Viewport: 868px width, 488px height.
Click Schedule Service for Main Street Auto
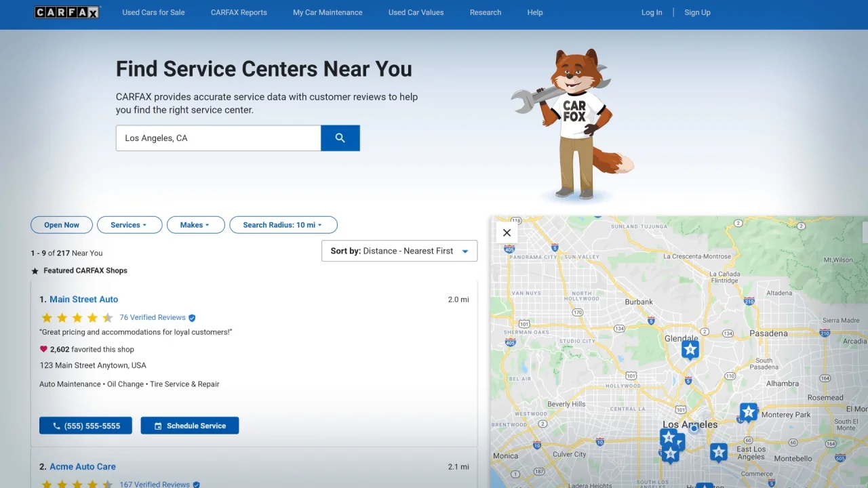coord(190,426)
